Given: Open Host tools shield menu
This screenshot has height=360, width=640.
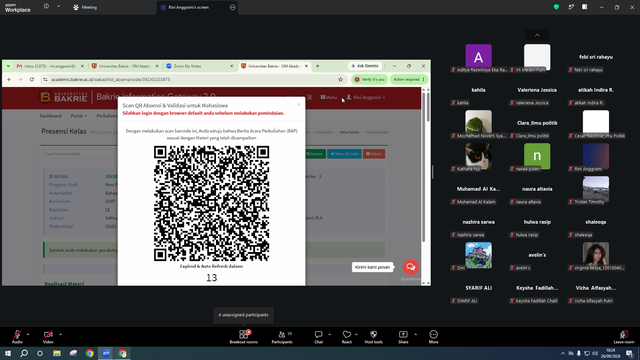Looking at the screenshot, I should coord(373,337).
